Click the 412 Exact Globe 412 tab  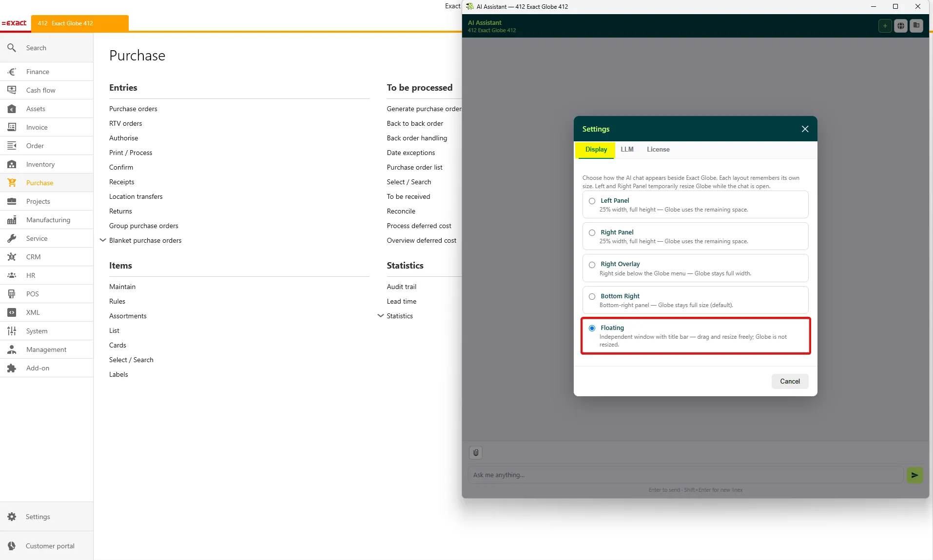point(80,23)
